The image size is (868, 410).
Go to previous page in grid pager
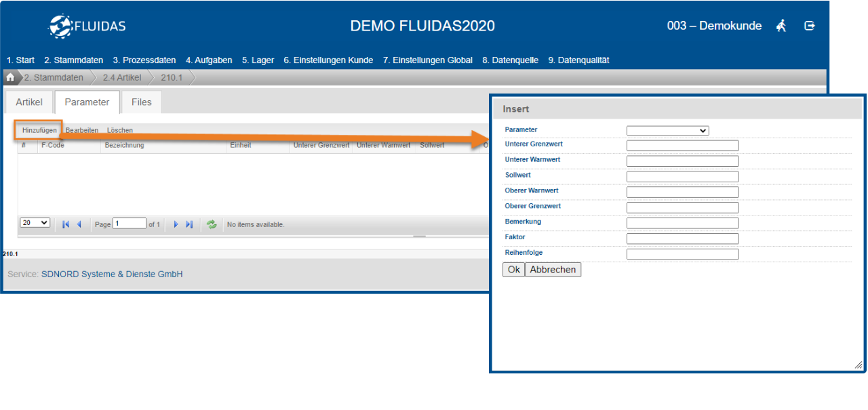[x=79, y=224]
